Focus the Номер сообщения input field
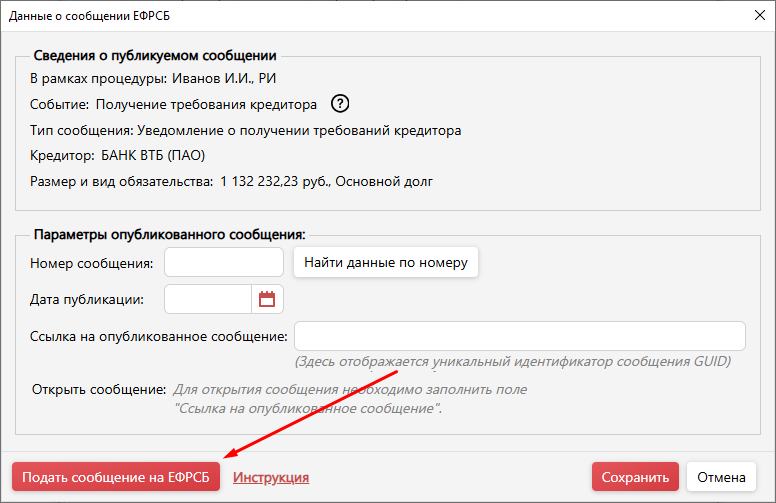The image size is (776, 503). coord(224,263)
